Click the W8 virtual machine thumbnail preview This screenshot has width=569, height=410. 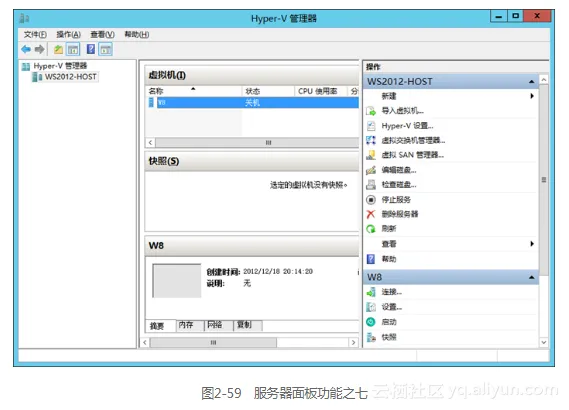177,281
